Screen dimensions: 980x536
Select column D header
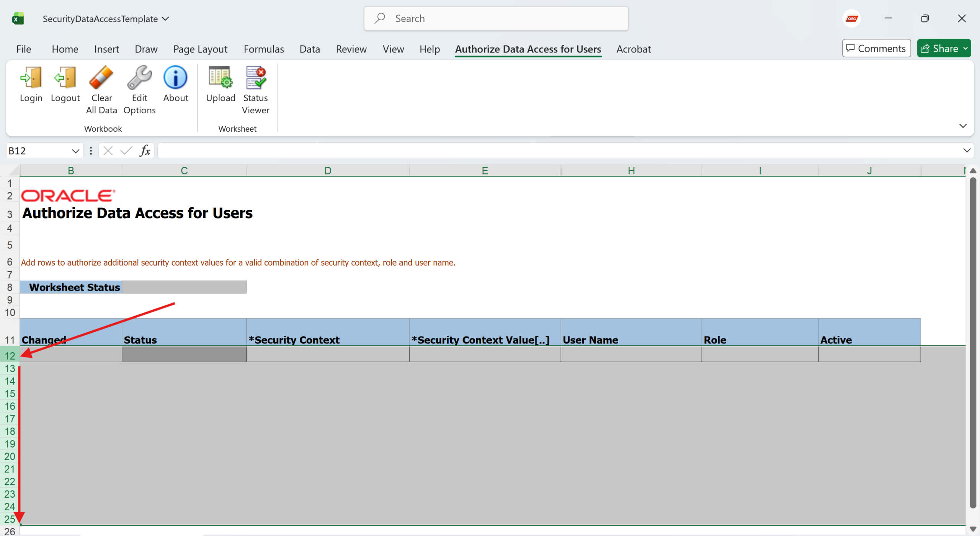click(x=328, y=170)
